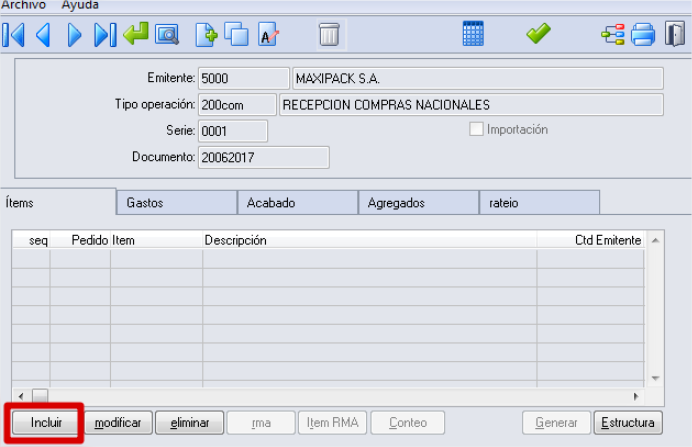The image size is (692, 447).
Task: Open the Ayuda menu
Action: [80, 5]
